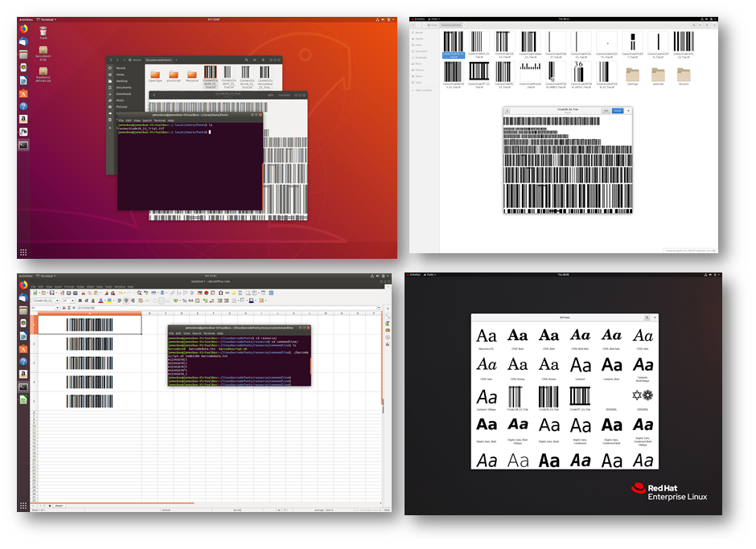Show Applications grid on the orange Ubuntu desktop

pyautogui.click(x=23, y=252)
